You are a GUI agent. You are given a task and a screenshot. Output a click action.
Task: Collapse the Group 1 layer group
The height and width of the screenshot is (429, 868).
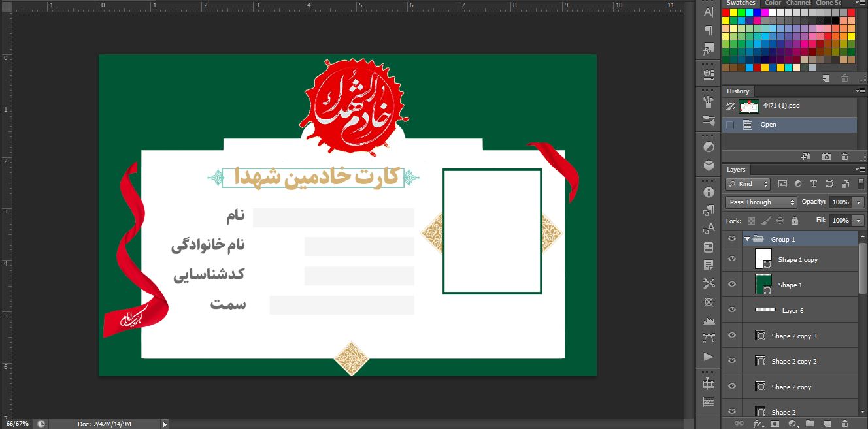point(747,239)
